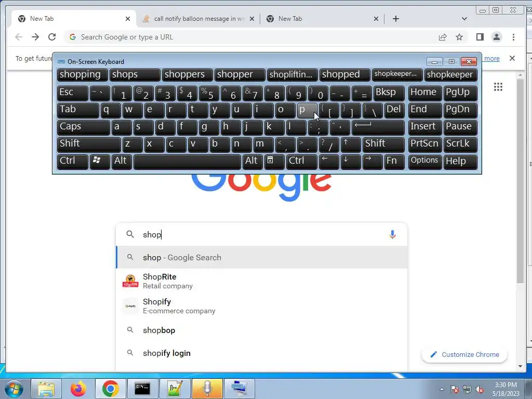Pick the 'shopped' word prediction

(345, 75)
